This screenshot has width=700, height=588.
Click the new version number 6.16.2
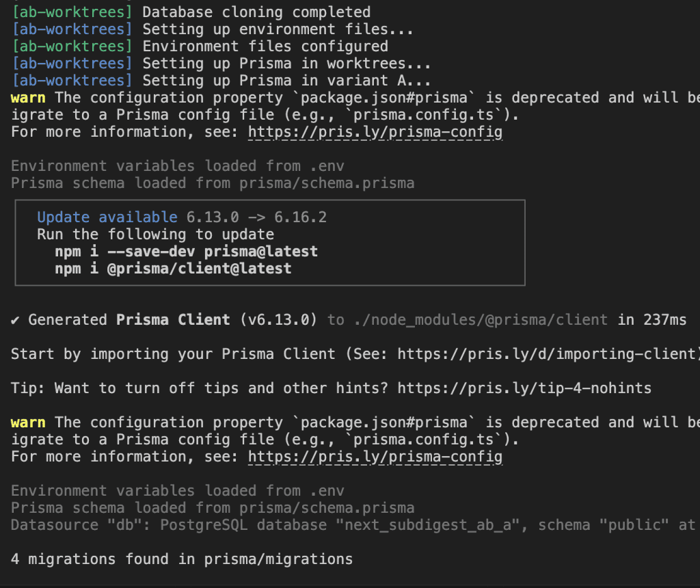click(x=300, y=217)
